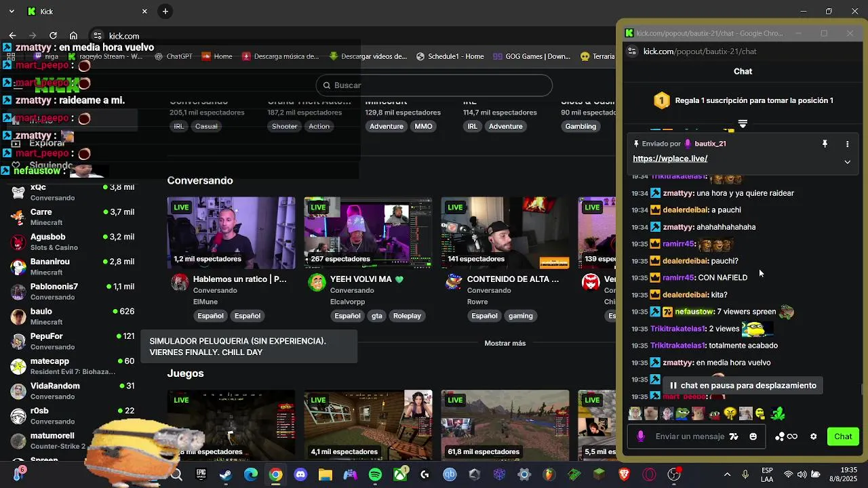868x488 pixels.
Task: Insert the green frog emote
Action: [777, 413]
